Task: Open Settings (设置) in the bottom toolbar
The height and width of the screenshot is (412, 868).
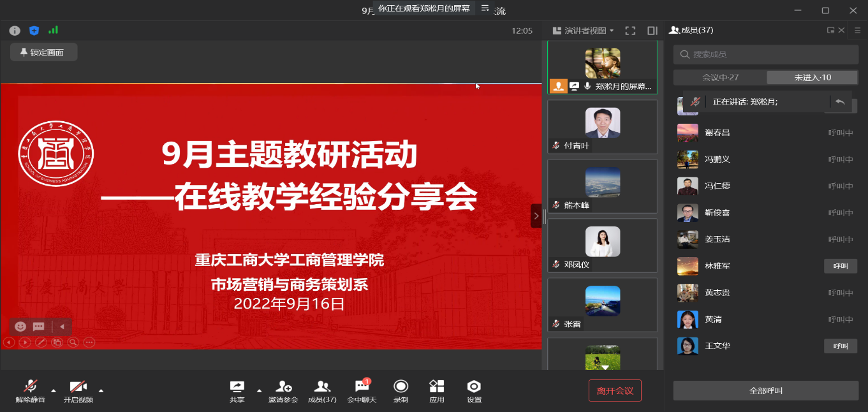Action: (x=474, y=390)
